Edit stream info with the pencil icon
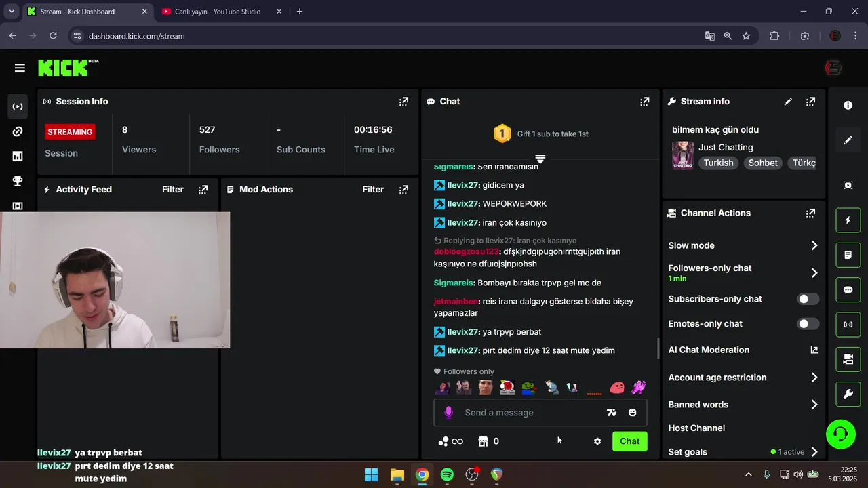 [788, 102]
